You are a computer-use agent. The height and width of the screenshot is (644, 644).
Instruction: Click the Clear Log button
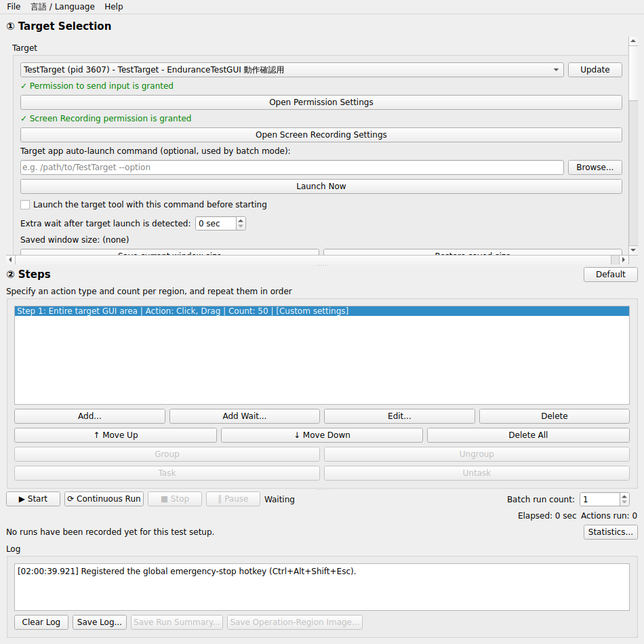[41, 622]
